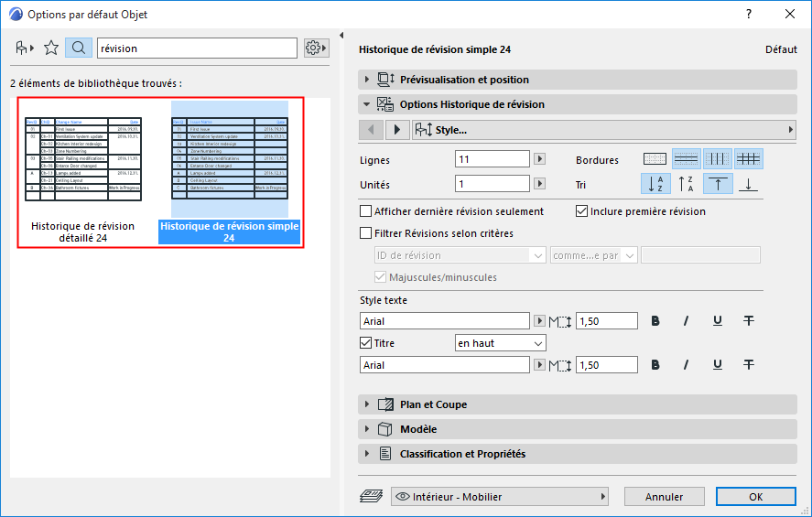Open the Style... page selector
The image size is (812, 517).
point(604,129)
